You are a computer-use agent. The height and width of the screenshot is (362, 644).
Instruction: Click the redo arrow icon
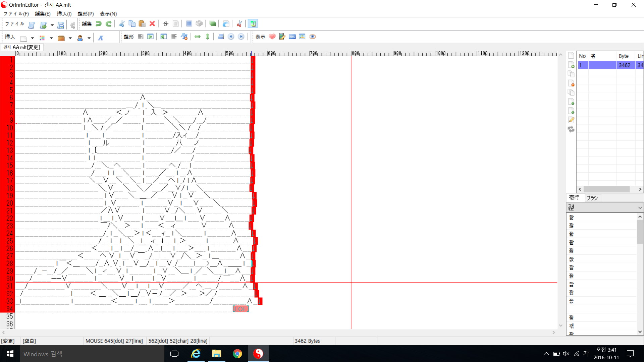pos(109,24)
